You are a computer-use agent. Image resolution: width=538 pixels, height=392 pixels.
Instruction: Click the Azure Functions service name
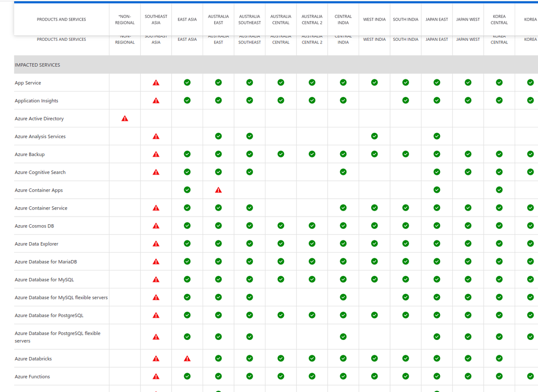(x=32, y=377)
